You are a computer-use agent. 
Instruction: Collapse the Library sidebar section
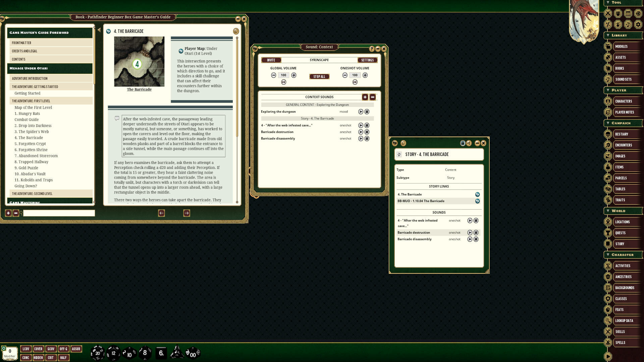coord(608,35)
